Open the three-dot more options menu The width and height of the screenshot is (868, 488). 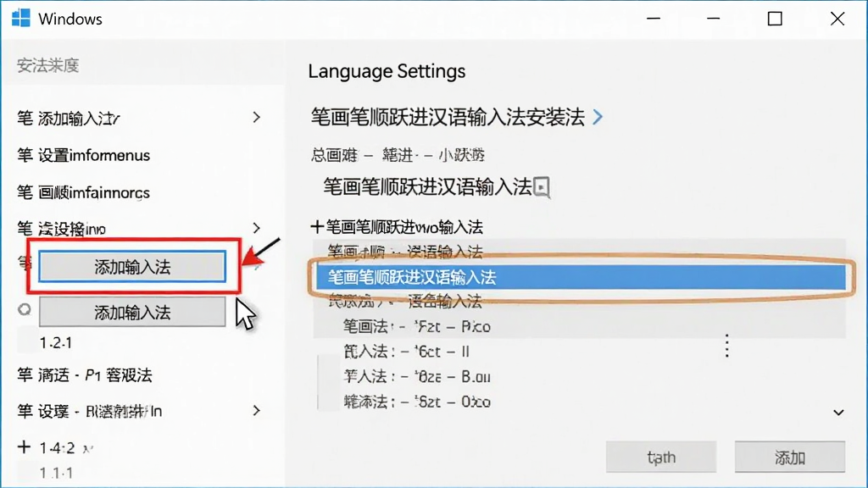(726, 346)
